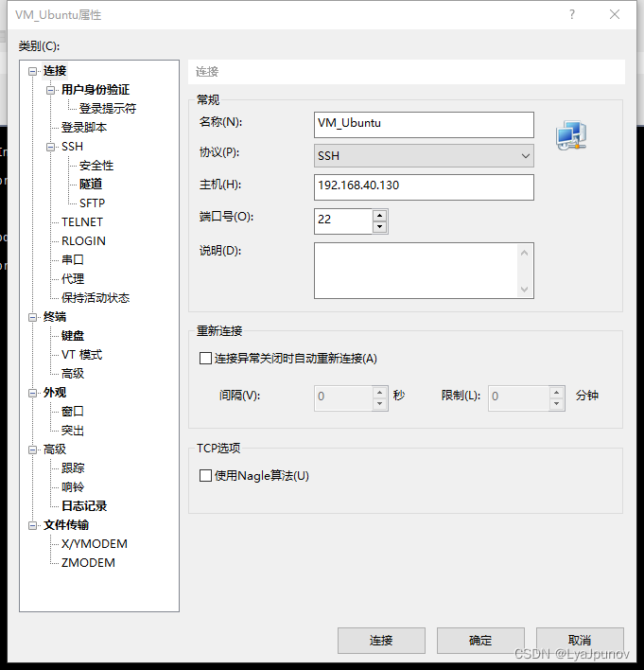Toggle the Nagle algorithm checkbox
The height and width of the screenshot is (670, 644).
click(205, 476)
